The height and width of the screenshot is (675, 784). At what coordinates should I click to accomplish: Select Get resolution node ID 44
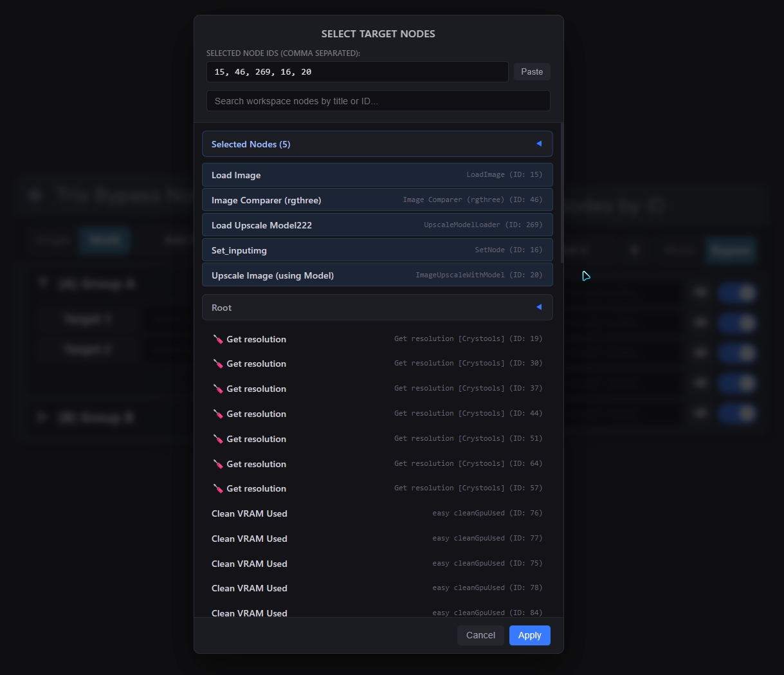(x=378, y=414)
